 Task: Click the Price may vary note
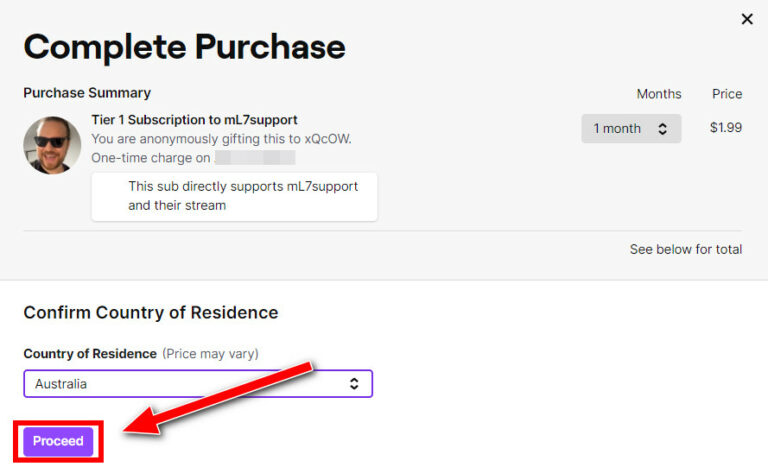[209, 354]
